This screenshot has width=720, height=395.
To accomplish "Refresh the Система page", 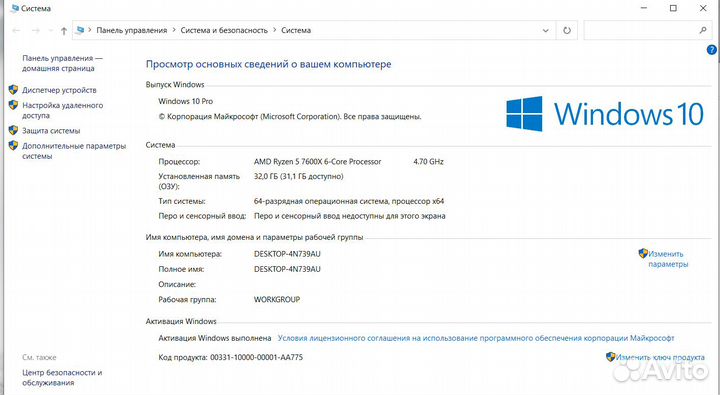I will click(x=567, y=30).
